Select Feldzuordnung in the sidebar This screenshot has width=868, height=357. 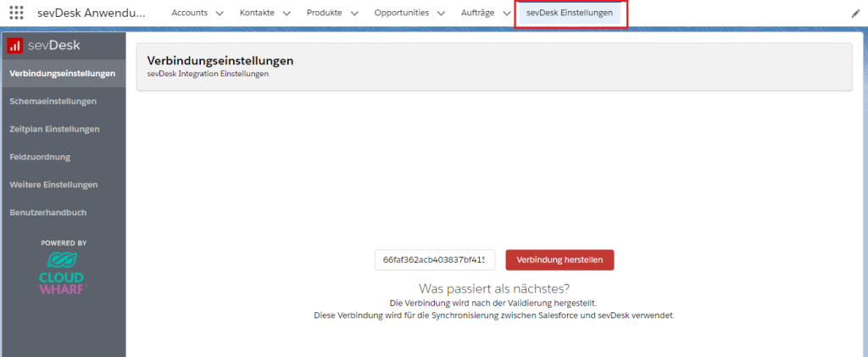(x=40, y=157)
